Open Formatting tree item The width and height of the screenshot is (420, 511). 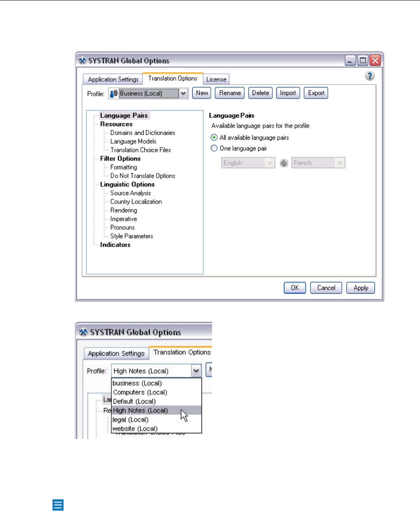(124, 167)
